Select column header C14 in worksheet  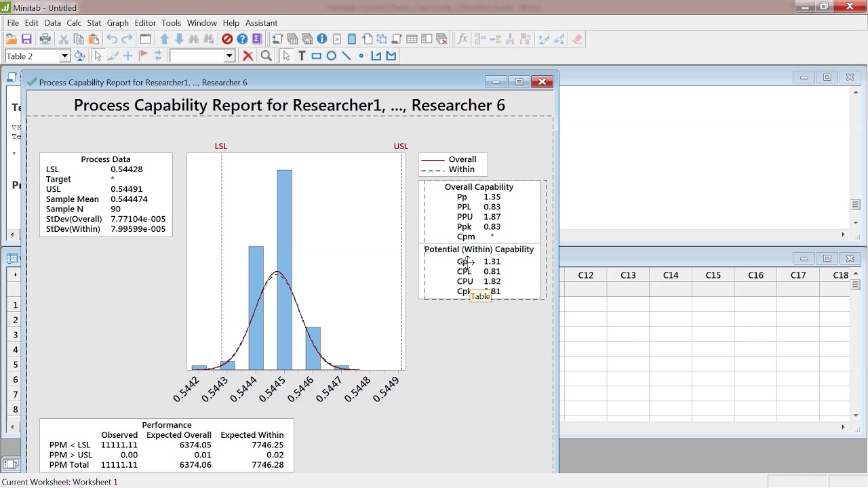tap(671, 275)
